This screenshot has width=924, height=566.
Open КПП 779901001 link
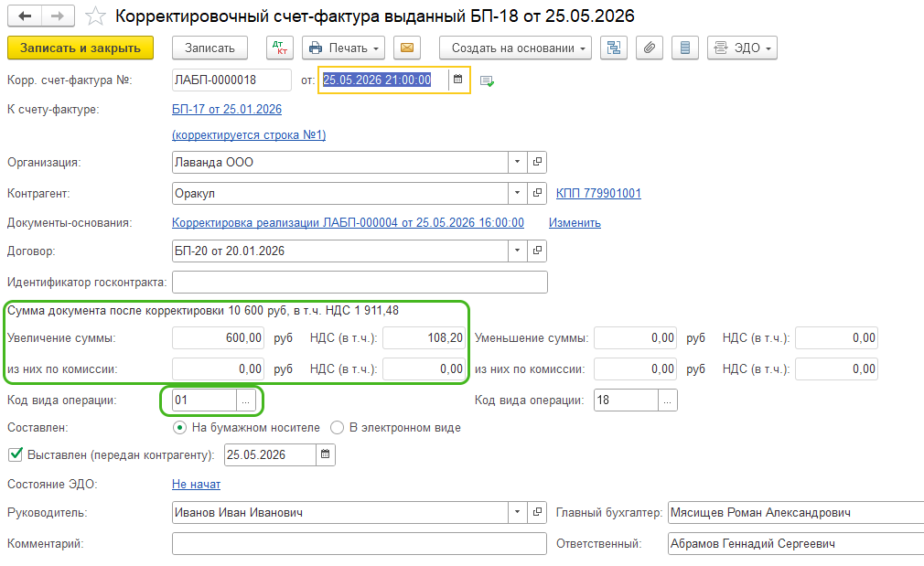click(598, 193)
